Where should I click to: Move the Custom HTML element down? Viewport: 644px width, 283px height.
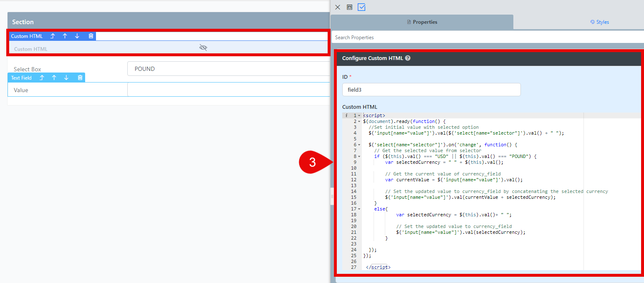[x=77, y=36]
